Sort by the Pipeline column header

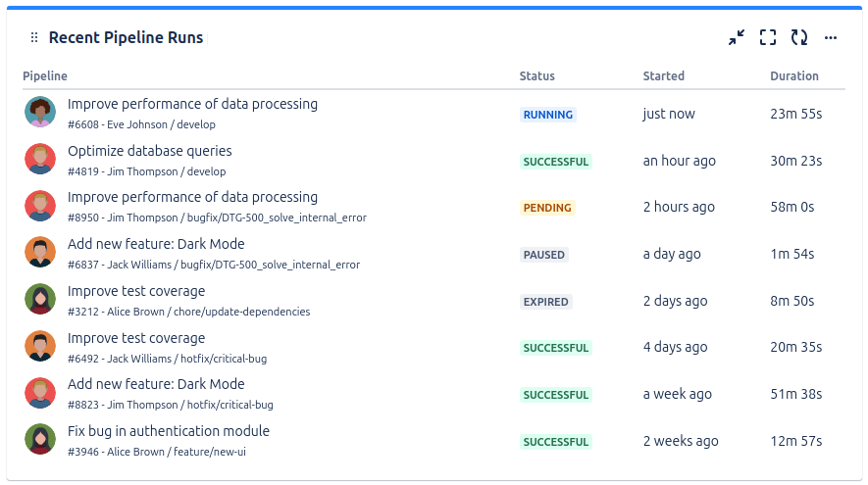click(x=45, y=76)
